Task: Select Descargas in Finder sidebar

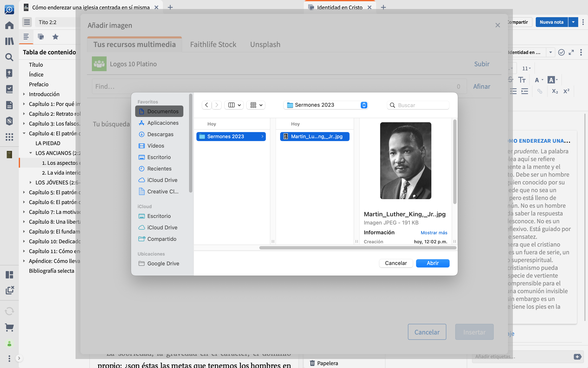Action: click(159, 134)
